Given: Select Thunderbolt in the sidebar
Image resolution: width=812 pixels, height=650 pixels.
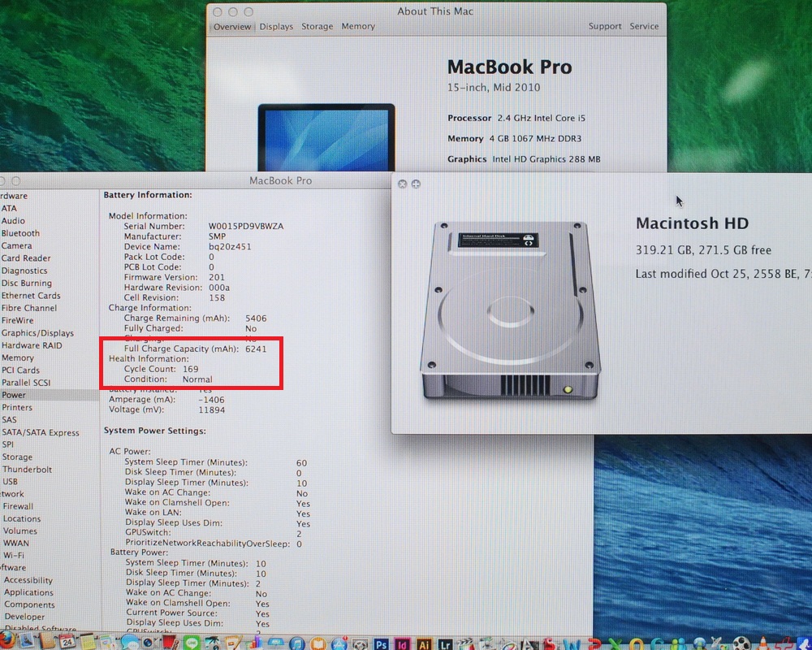Looking at the screenshot, I should point(27,470).
